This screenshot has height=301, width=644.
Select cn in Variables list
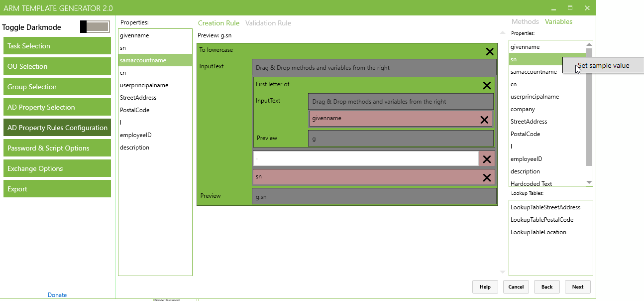547,84
